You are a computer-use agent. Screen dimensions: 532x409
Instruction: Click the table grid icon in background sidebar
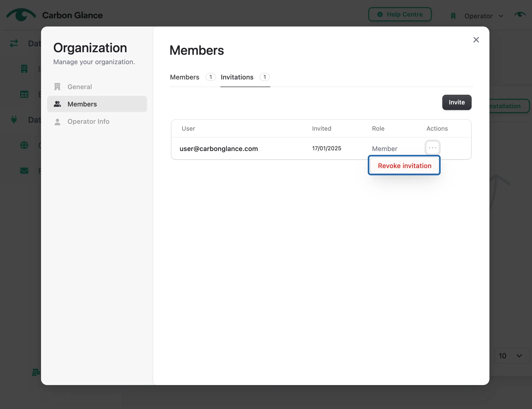coord(24,94)
